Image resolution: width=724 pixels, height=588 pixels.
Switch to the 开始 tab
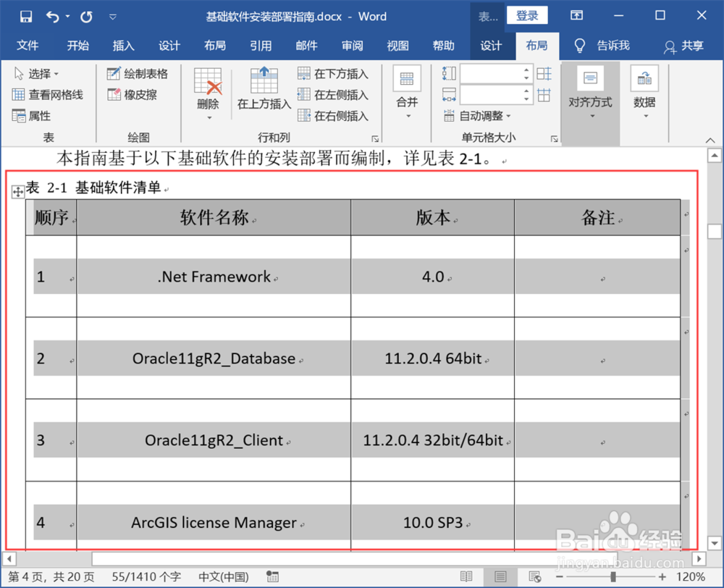click(x=78, y=46)
